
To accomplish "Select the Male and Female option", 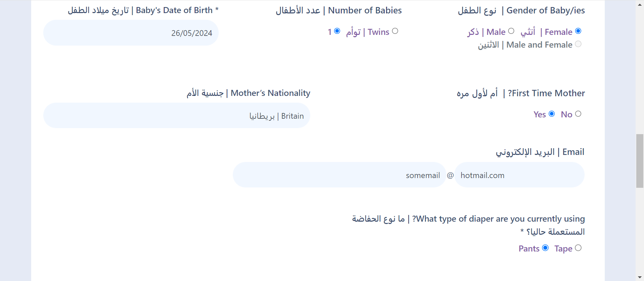I will click(x=578, y=44).
